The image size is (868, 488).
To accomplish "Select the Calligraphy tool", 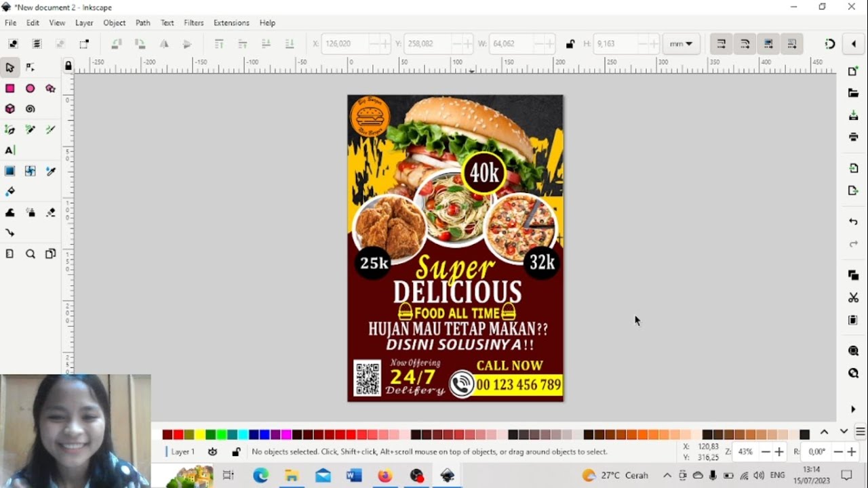I will pyautogui.click(x=50, y=129).
